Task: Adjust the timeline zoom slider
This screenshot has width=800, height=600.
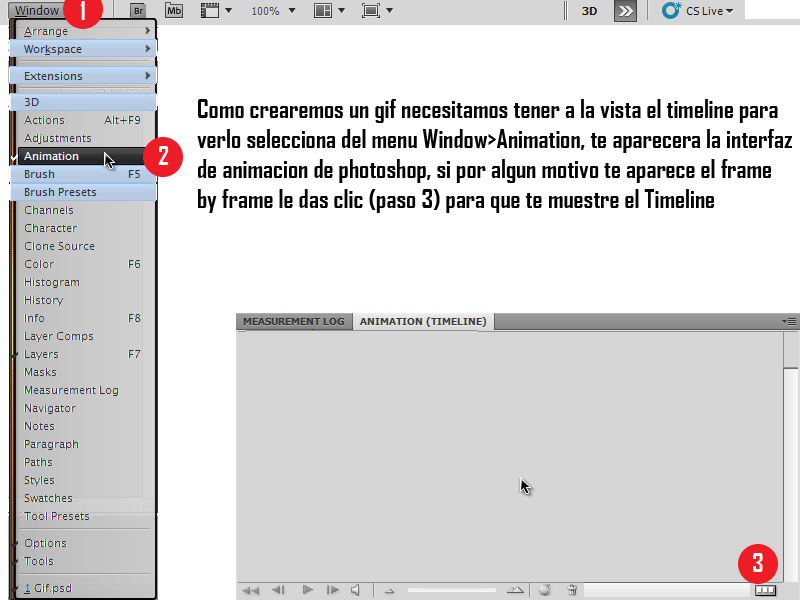Action: coord(452,590)
